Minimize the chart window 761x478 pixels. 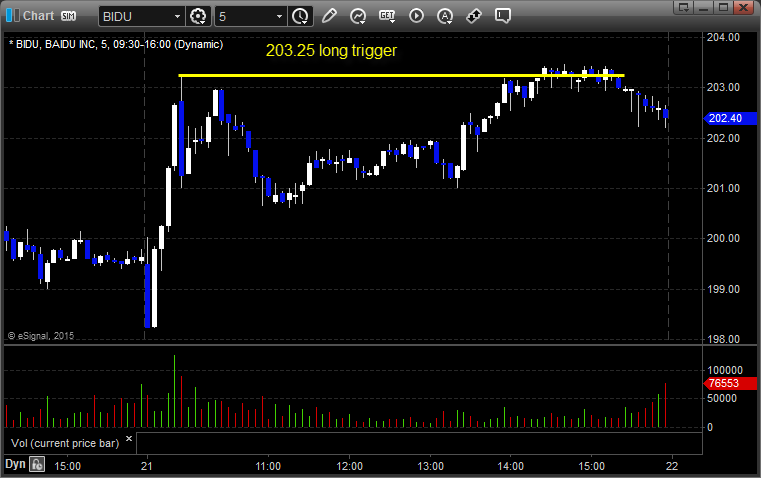(x=704, y=7)
